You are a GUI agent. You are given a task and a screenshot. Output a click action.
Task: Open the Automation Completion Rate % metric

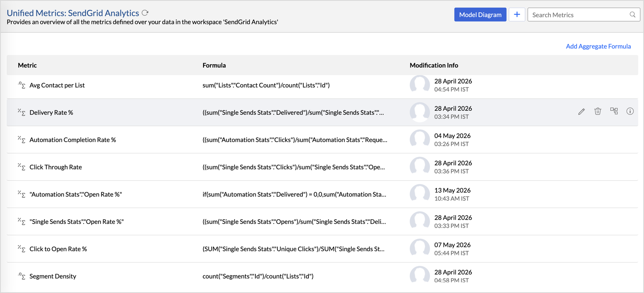[73, 140]
